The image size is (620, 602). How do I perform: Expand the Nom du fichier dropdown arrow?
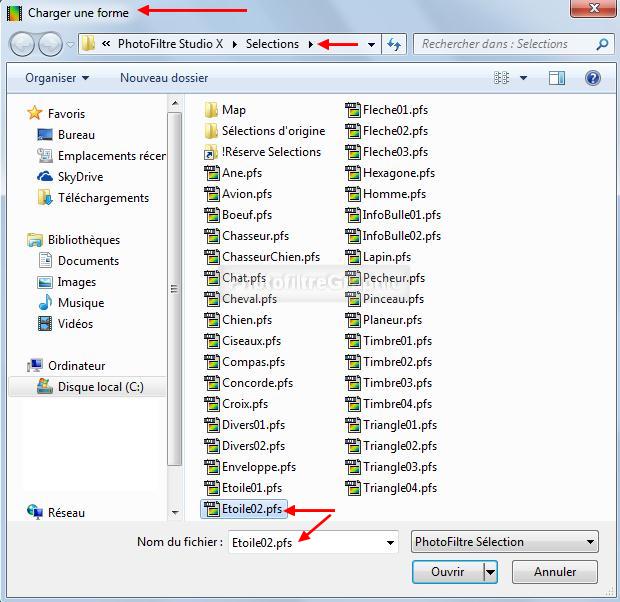(390, 543)
